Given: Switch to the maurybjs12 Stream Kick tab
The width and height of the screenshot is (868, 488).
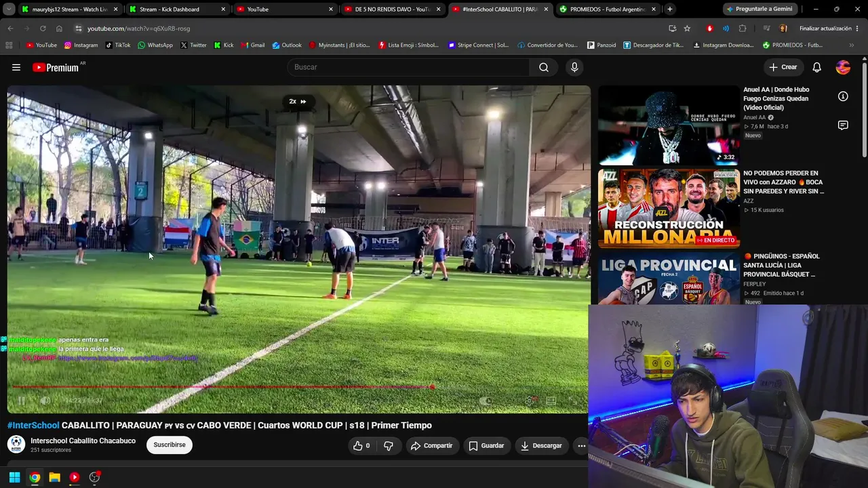Looking at the screenshot, I should 70,9.
